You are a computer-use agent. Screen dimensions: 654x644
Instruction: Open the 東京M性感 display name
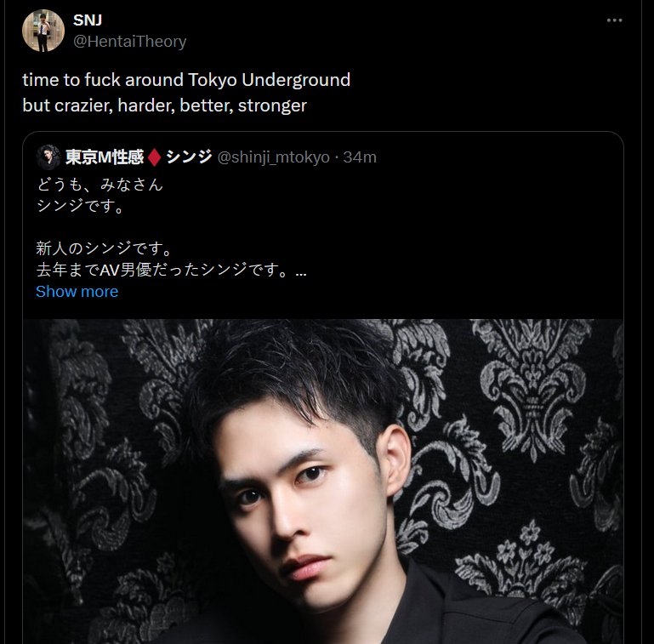(x=105, y=157)
